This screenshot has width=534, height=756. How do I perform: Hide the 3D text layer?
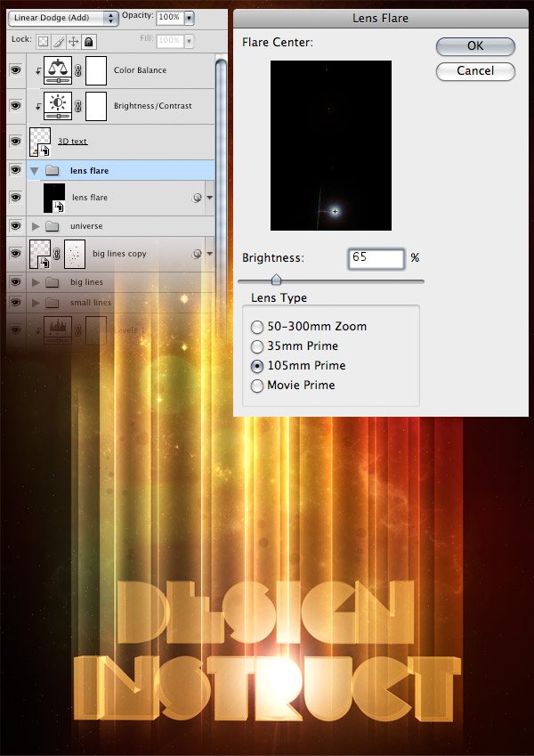click(16, 142)
